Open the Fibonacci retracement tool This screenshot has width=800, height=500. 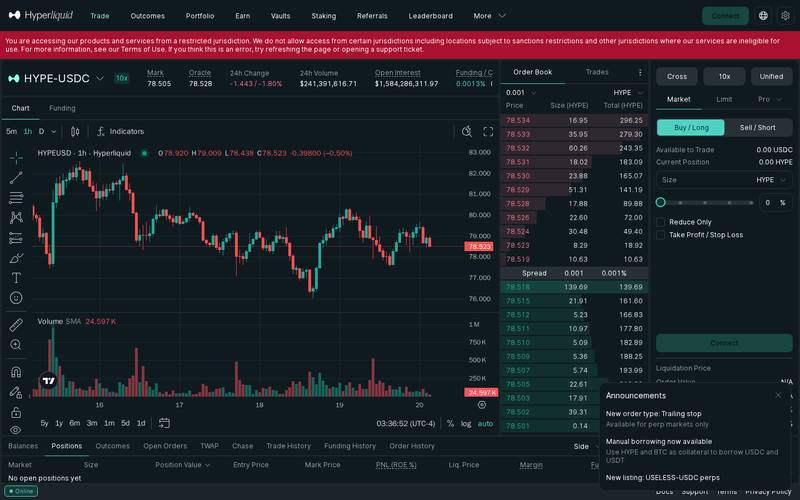tap(16, 197)
